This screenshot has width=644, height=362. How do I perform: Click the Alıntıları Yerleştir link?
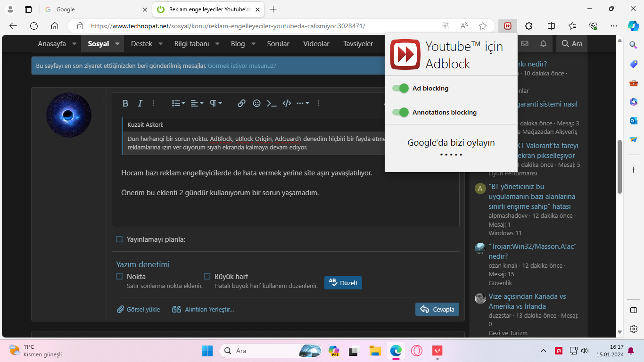(203, 310)
